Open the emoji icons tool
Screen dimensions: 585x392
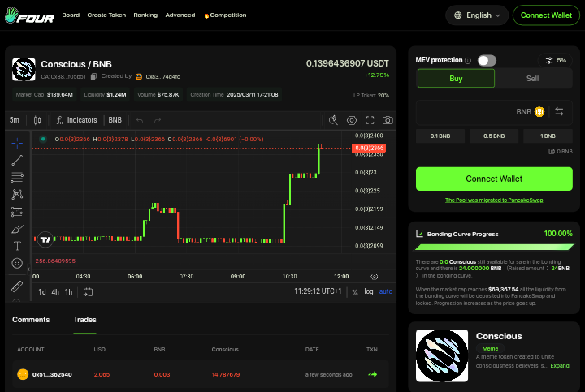click(17, 263)
